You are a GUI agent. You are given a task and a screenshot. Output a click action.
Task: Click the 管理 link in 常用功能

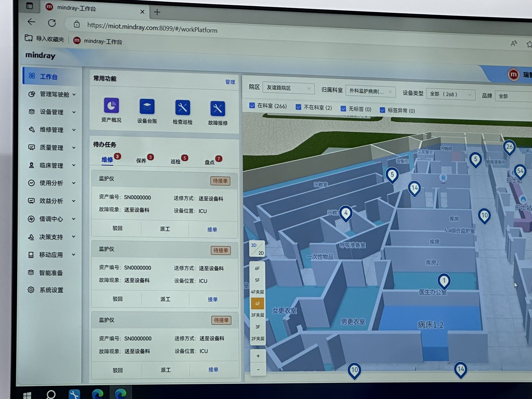pos(230,82)
